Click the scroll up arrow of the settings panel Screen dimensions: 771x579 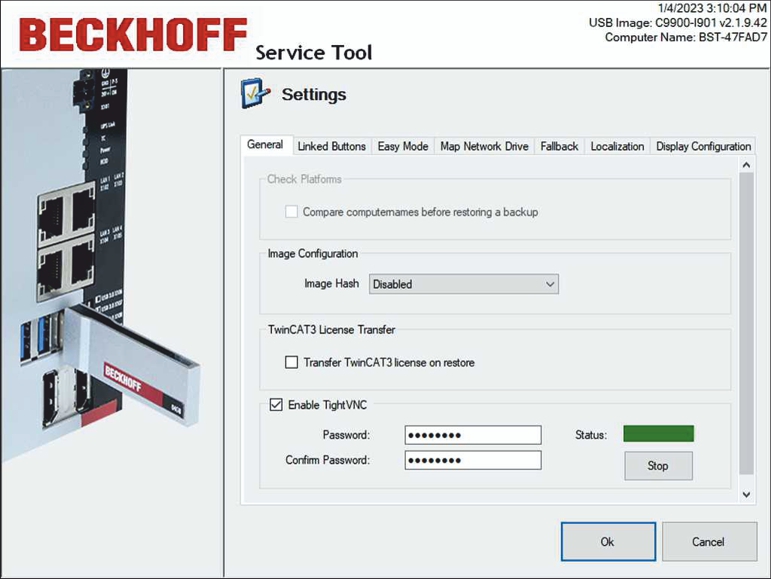(x=746, y=165)
